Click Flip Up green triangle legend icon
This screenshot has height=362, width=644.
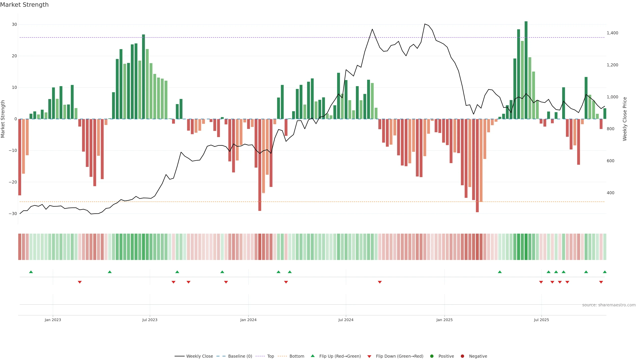click(312, 356)
